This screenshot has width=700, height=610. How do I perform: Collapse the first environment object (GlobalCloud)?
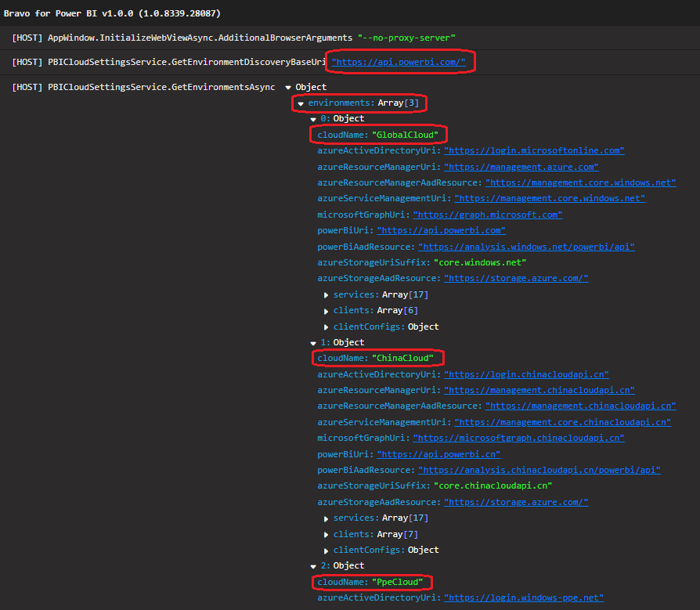tap(313, 118)
